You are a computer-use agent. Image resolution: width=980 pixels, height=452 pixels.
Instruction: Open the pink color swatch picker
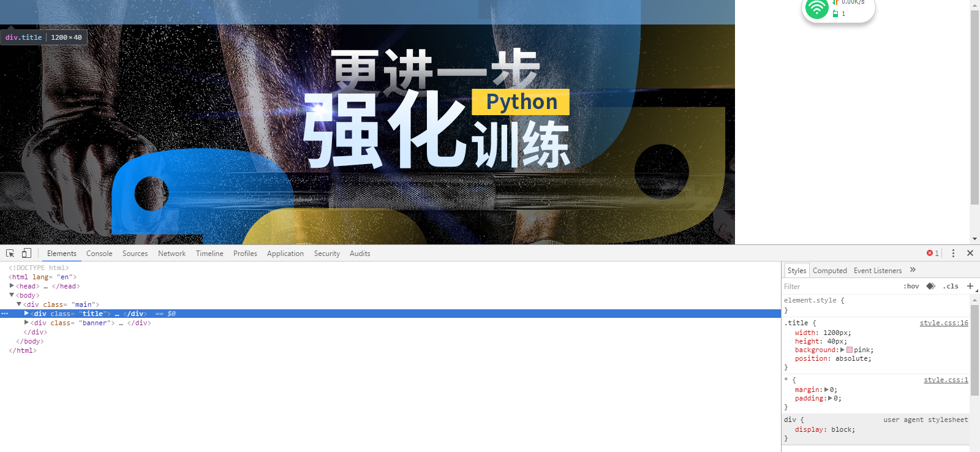coord(850,350)
